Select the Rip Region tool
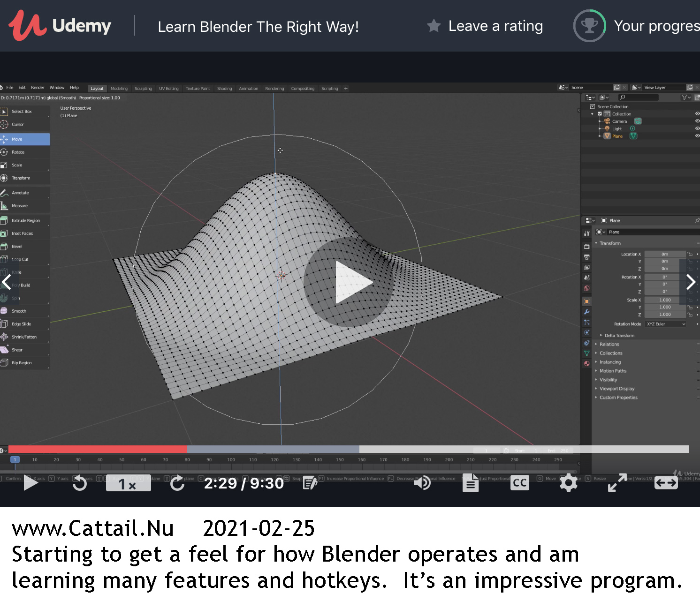 pos(25,363)
